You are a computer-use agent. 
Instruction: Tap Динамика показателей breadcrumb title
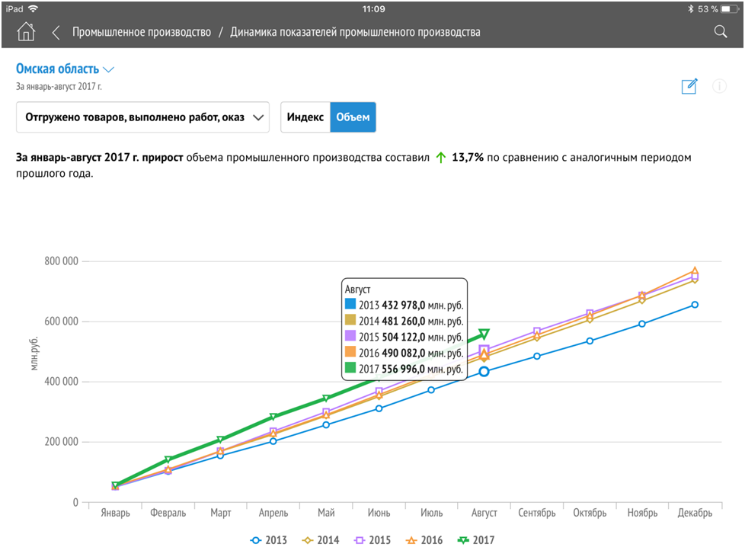point(355,32)
